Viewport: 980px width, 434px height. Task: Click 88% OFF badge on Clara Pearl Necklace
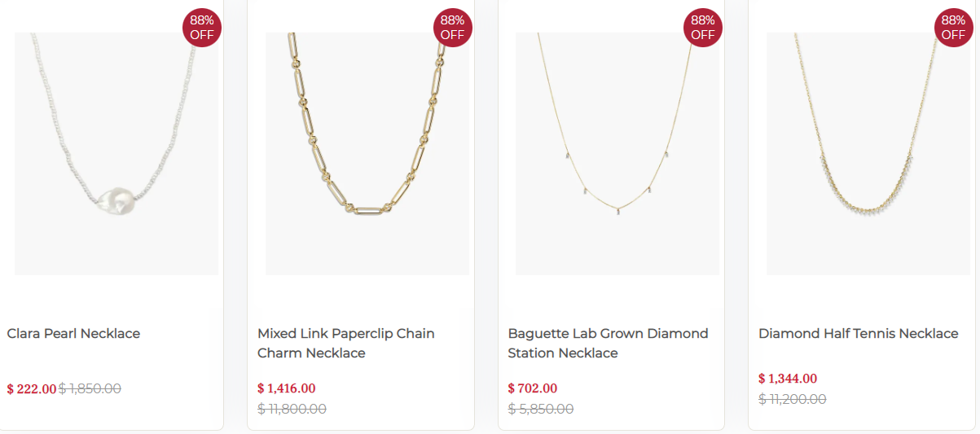201,28
